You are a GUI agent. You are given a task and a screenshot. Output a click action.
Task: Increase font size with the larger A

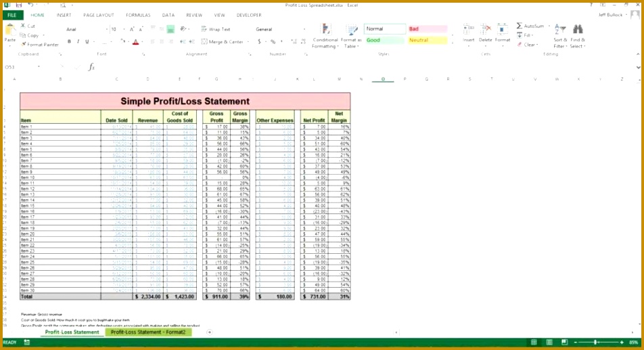132,29
